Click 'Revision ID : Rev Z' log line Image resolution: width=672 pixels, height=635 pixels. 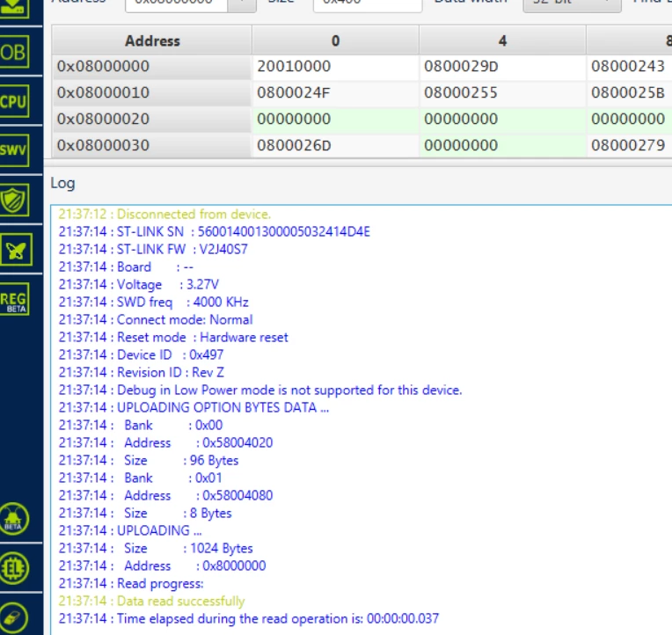(x=141, y=372)
